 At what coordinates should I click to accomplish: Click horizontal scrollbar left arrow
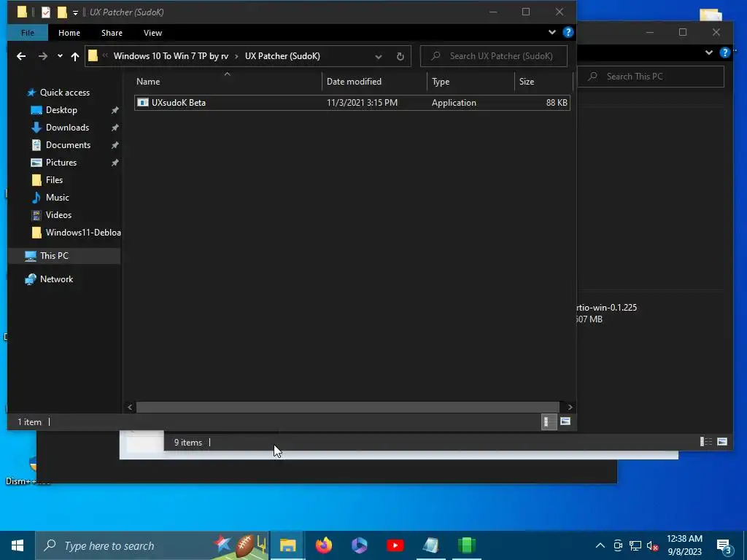pyautogui.click(x=130, y=407)
